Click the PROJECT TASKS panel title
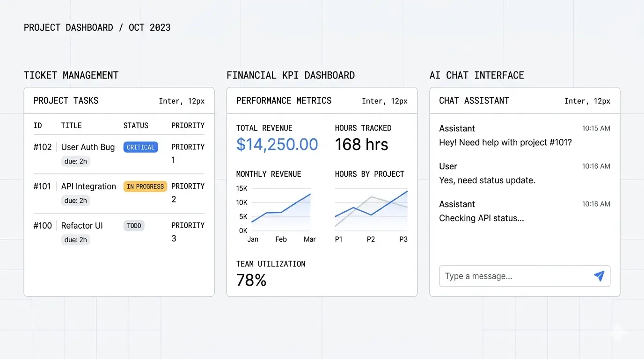The image size is (644, 359). click(66, 101)
